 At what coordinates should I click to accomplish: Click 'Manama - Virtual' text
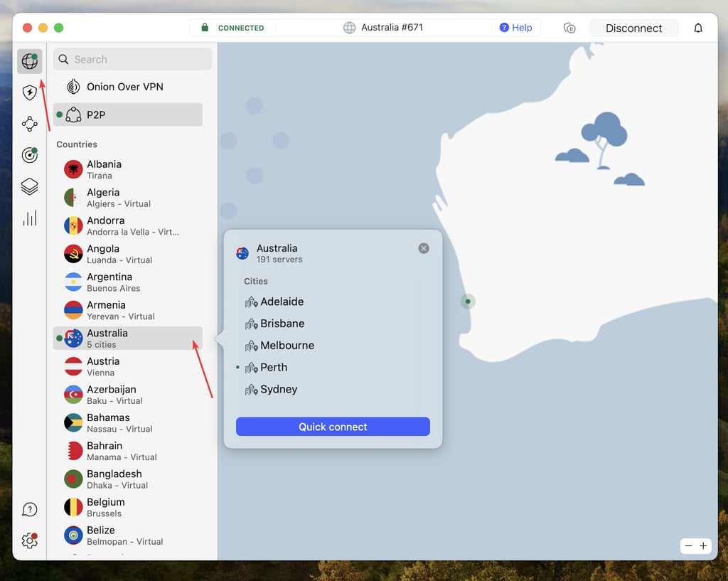click(122, 457)
